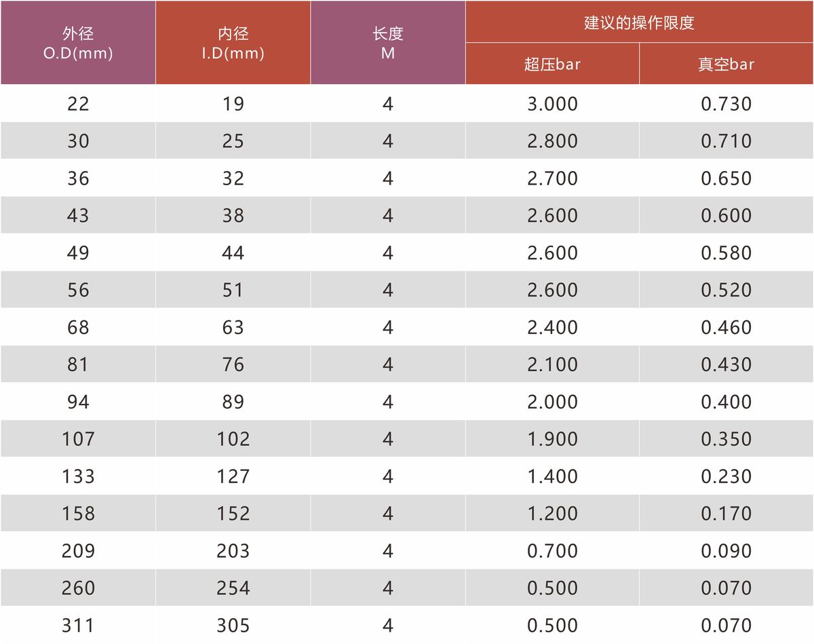
Task: Click the 超压bar sub-header
Action: [552, 64]
